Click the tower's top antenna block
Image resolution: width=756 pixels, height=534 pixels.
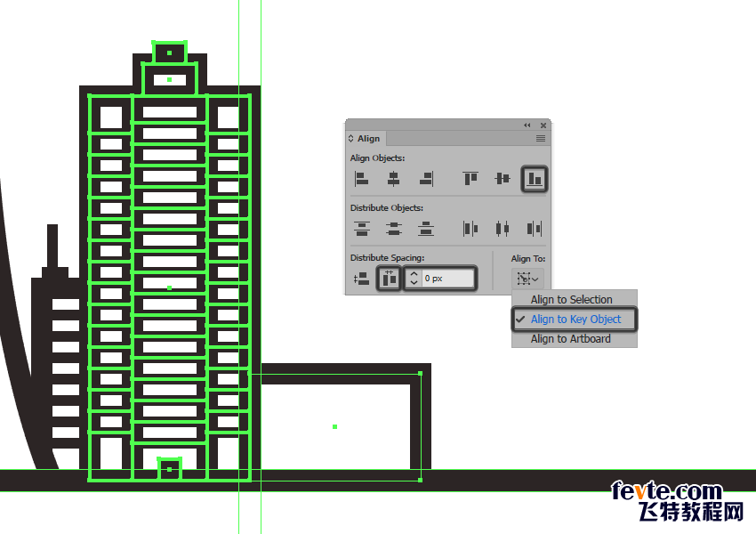point(169,53)
